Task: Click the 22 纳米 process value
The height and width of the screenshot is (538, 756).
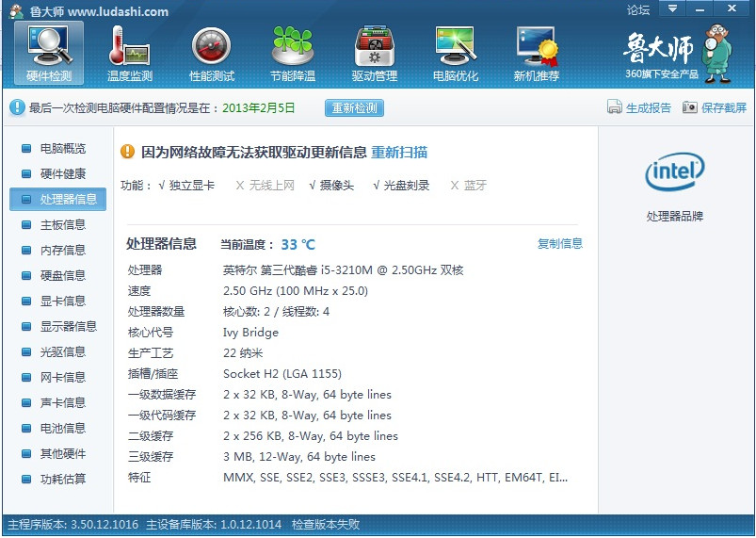Action: click(243, 353)
